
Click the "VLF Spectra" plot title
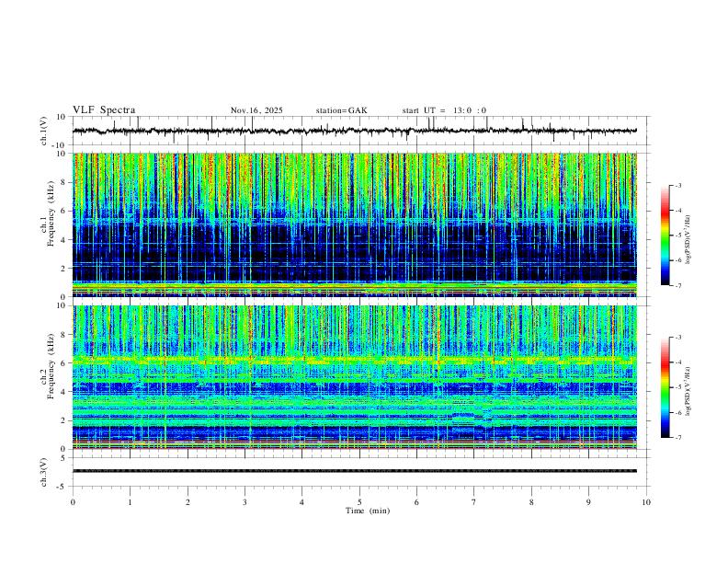click(104, 110)
